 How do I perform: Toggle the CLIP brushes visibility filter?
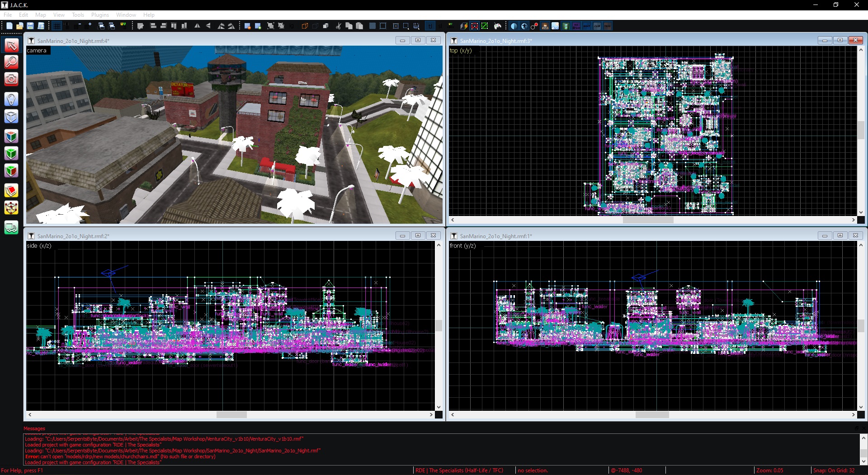(597, 26)
